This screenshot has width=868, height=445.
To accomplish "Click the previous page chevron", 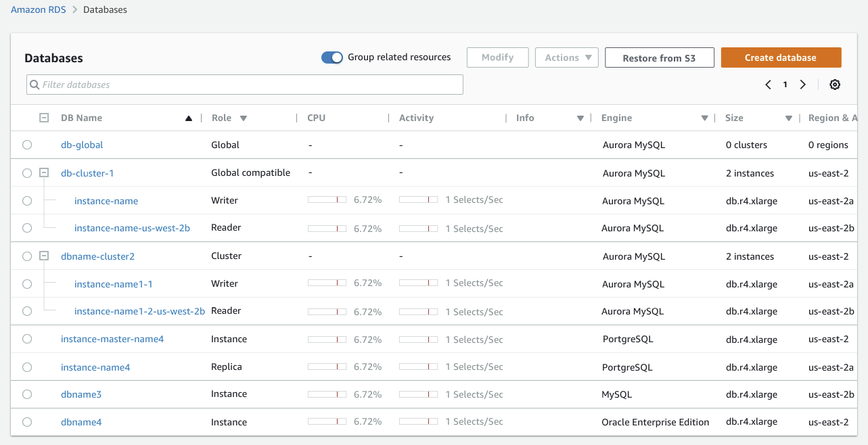I will (768, 84).
